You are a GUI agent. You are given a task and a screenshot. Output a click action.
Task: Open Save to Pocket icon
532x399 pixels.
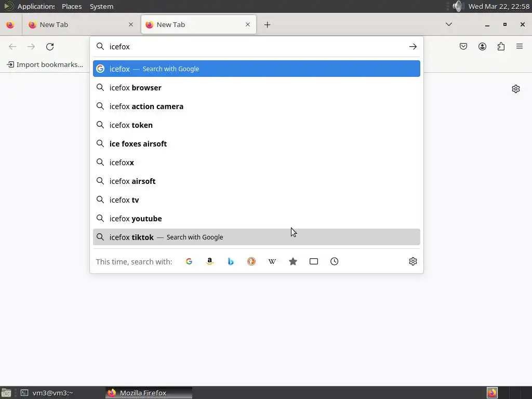(x=463, y=46)
